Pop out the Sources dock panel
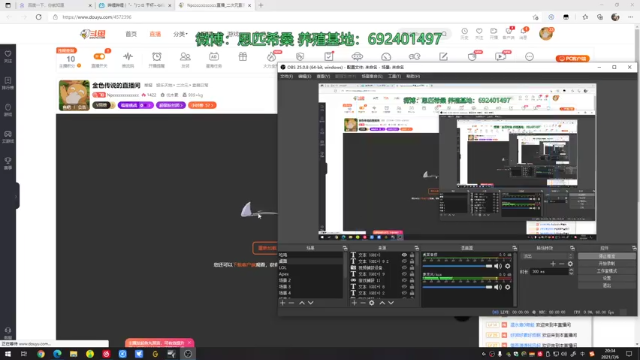 pyautogui.click(x=416, y=248)
